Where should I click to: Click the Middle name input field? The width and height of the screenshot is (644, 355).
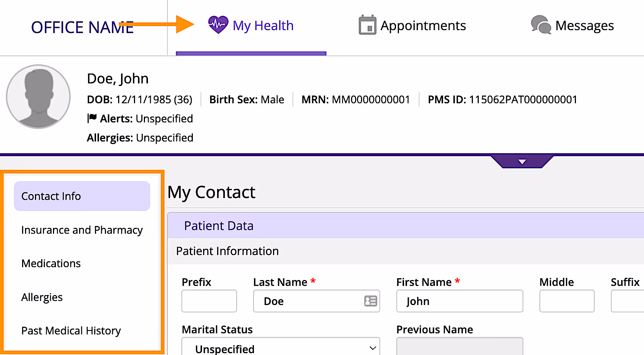coord(567,301)
